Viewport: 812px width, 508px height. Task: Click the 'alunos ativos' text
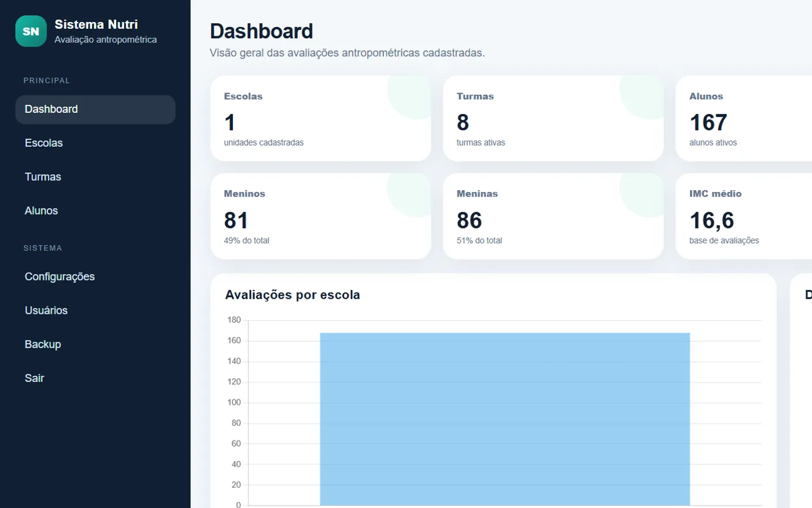pyautogui.click(x=713, y=143)
